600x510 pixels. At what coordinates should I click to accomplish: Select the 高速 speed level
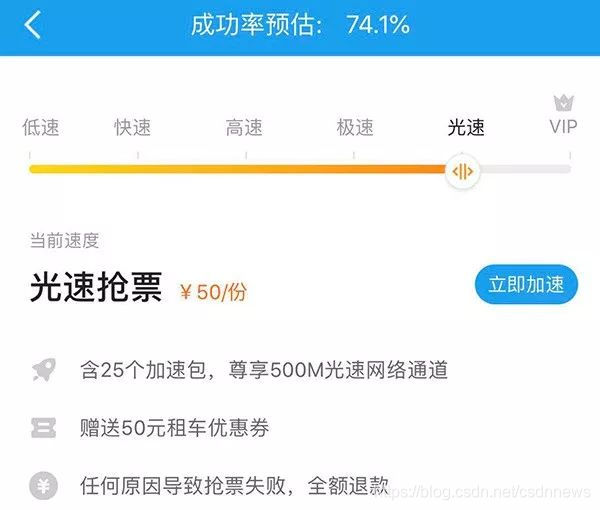244,127
